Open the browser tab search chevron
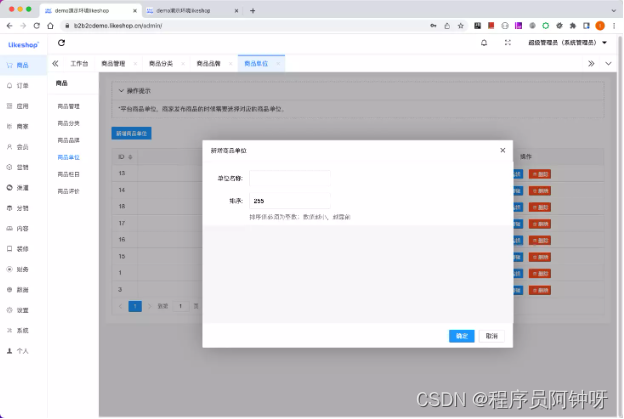 click(x=614, y=11)
